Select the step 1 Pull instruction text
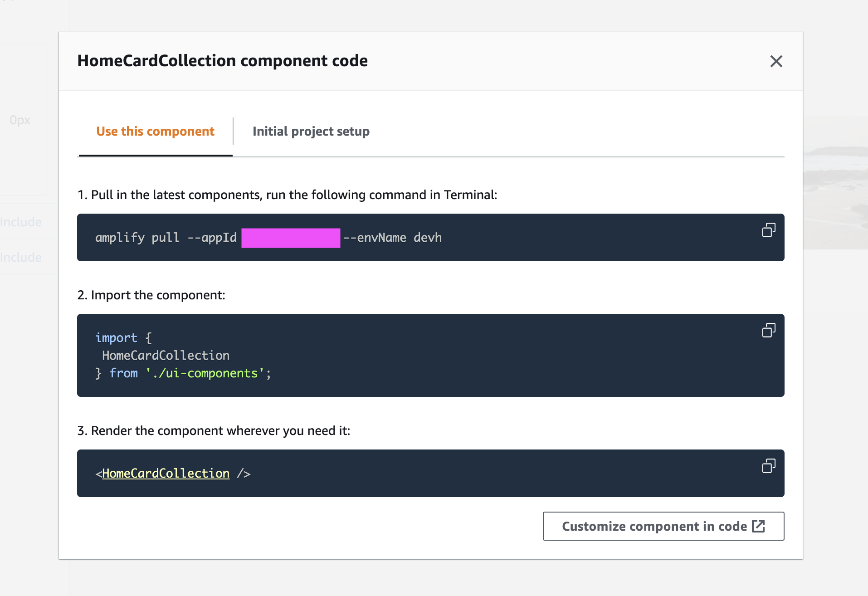Image resolution: width=868 pixels, height=596 pixels. [287, 195]
